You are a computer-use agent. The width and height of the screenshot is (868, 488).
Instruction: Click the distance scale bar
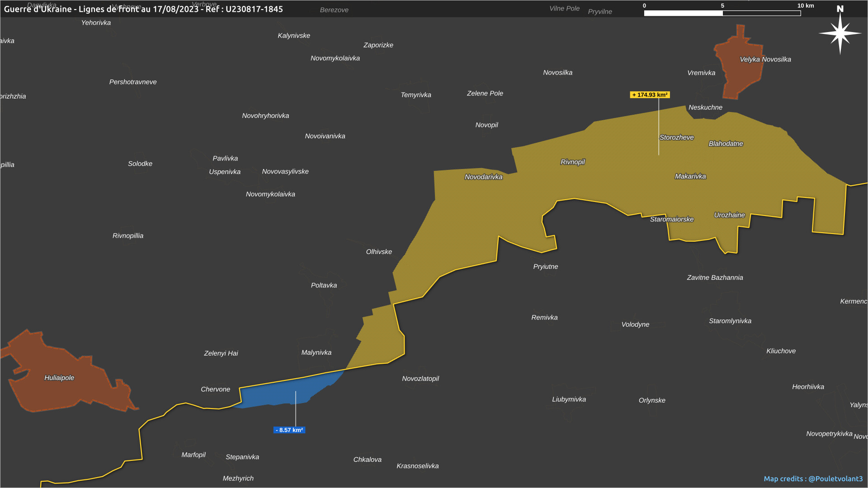(722, 13)
